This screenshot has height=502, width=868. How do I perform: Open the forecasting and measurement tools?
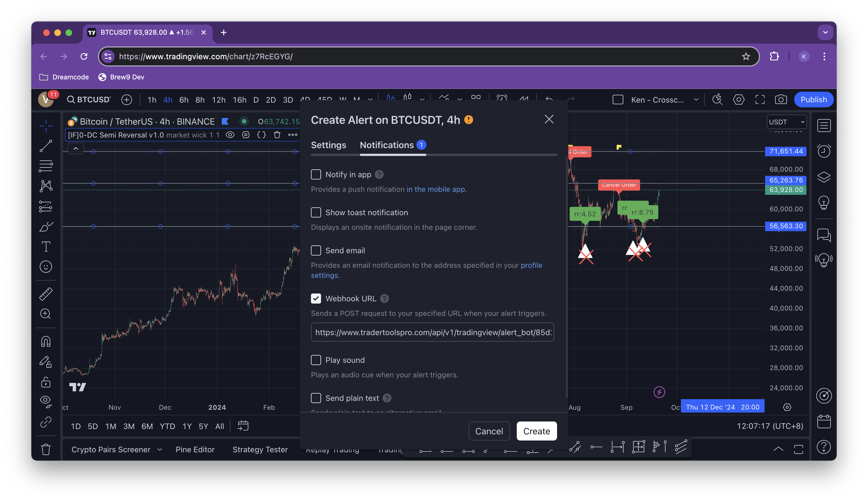point(46,206)
